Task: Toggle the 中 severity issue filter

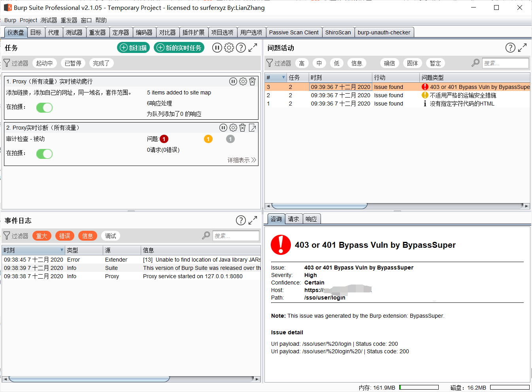Action: click(319, 63)
